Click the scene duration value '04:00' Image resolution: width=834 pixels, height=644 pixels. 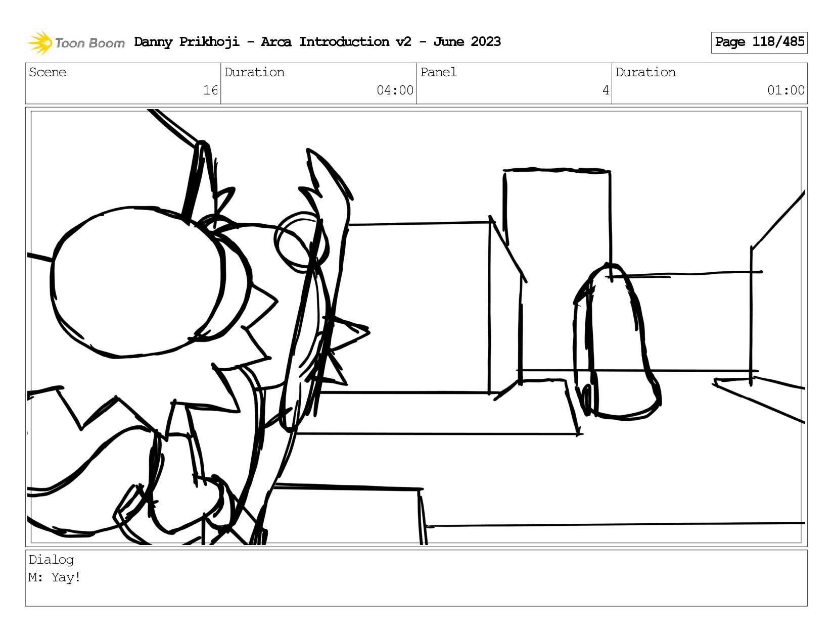point(395,90)
